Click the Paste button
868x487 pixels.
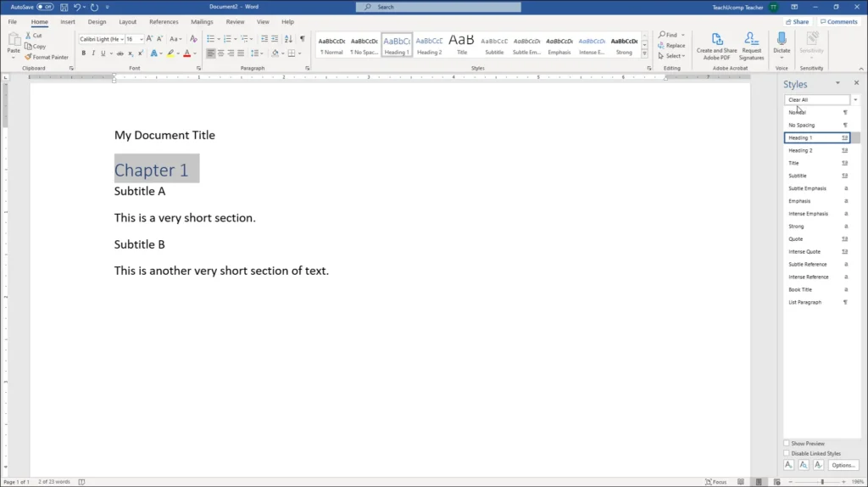[x=14, y=44]
